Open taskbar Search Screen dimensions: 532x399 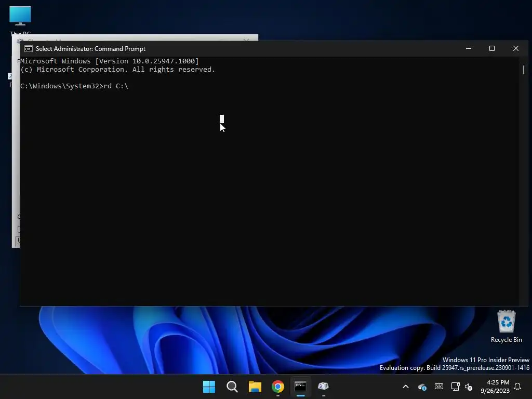click(x=232, y=387)
